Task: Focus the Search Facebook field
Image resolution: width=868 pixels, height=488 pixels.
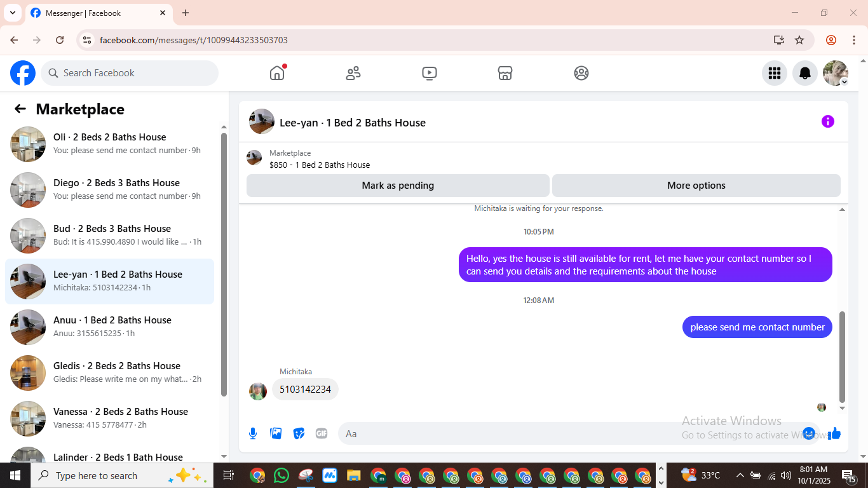Action: coord(130,73)
